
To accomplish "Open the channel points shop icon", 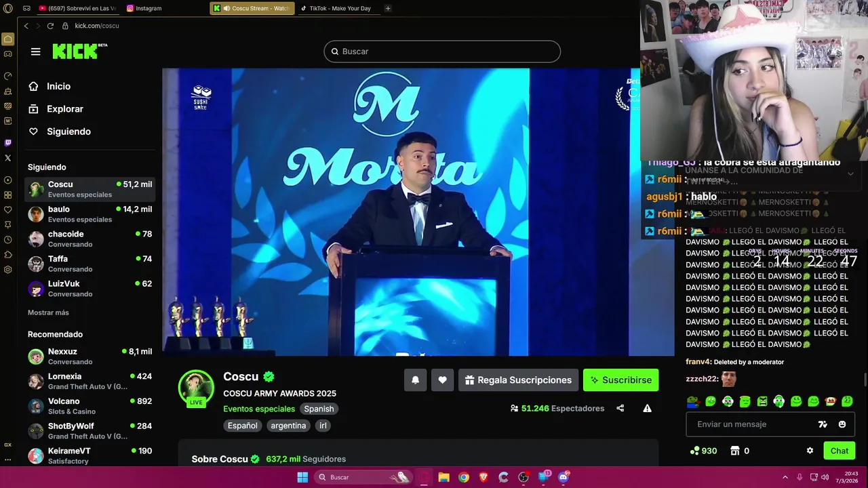I will click(734, 451).
